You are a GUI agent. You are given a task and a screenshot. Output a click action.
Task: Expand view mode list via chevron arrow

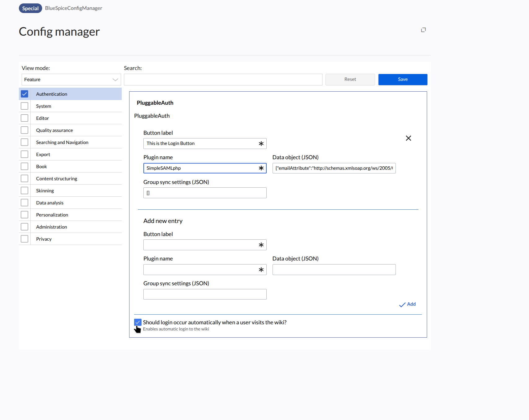point(115,80)
